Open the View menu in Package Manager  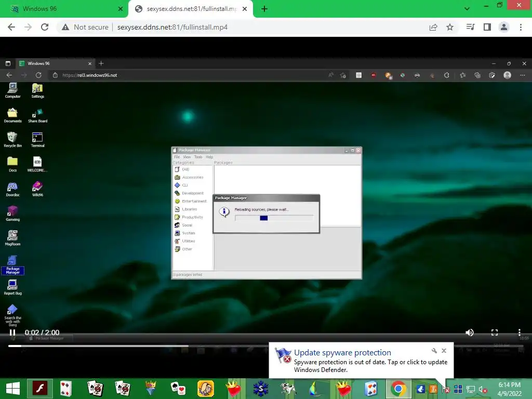[187, 157]
